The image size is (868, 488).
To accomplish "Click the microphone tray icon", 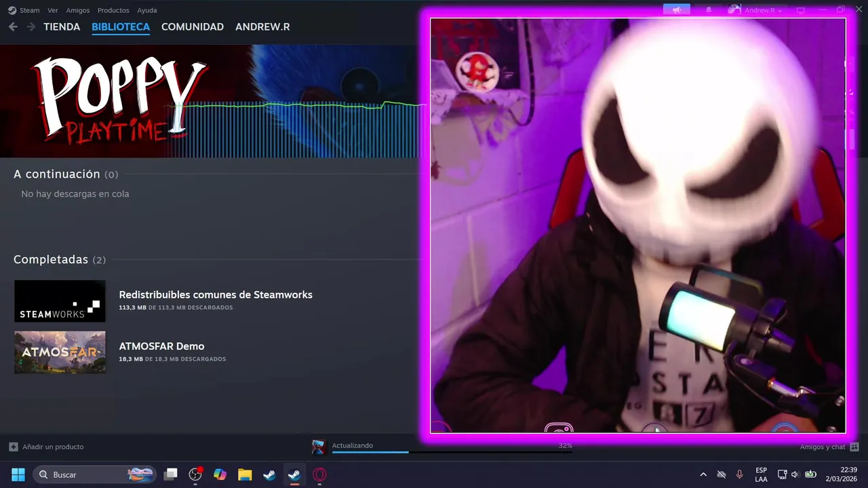I will 739,474.
